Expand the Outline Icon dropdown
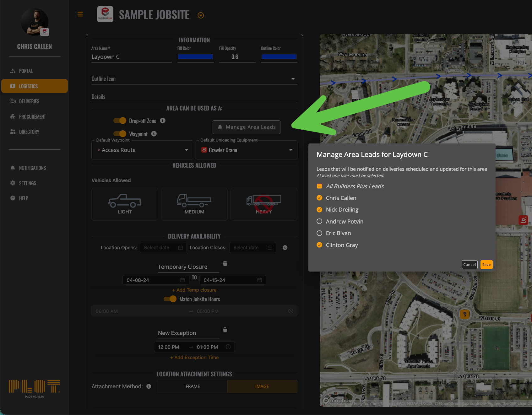The width and height of the screenshot is (532, 415). [x=293, y=79]
